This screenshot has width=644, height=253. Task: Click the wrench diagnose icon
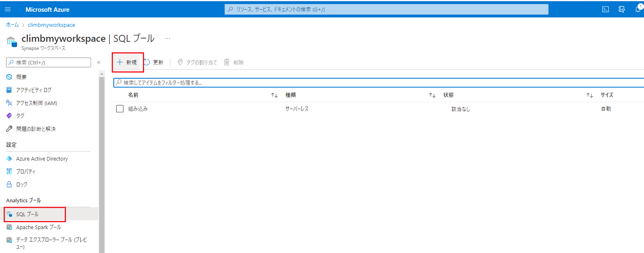click(x=9, y=129)
